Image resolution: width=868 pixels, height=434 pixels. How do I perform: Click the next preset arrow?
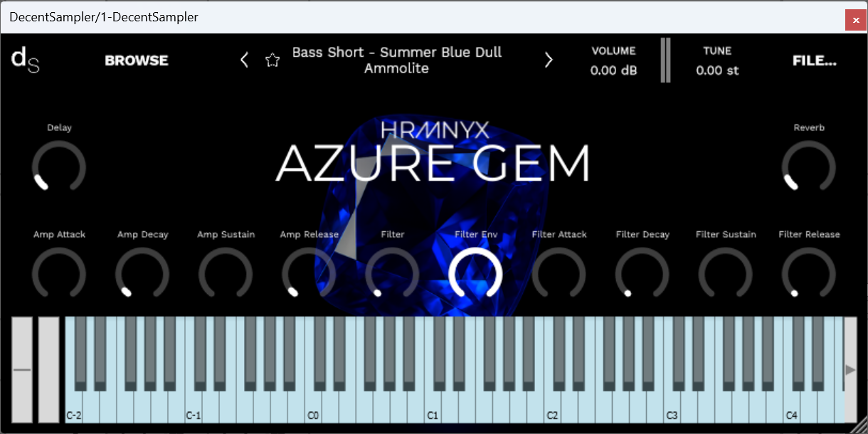[549, 60]
